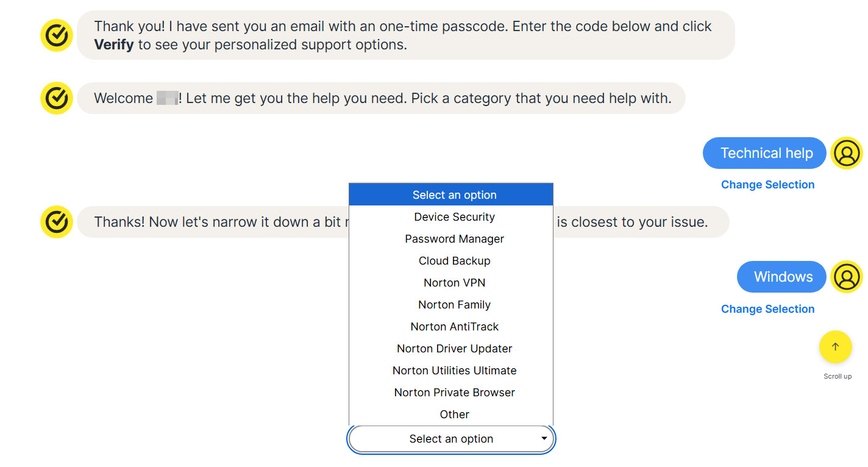This screenshot has height=467, width=868.
Task: Click Norton checkmark logo beside passcode message
Action: 57,35
